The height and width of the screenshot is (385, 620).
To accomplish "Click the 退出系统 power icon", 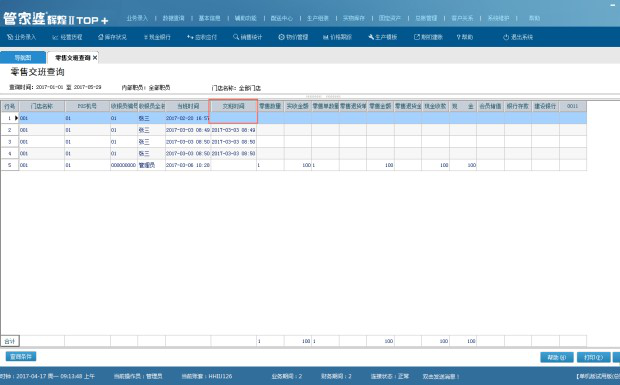I will click(506, 37).
